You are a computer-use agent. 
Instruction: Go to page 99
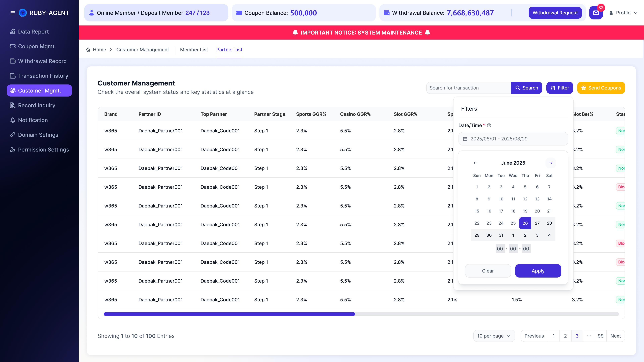point(601,336)
